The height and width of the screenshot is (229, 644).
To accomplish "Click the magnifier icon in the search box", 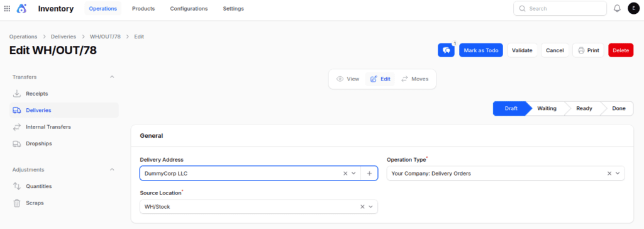I will tap(522, 9).
